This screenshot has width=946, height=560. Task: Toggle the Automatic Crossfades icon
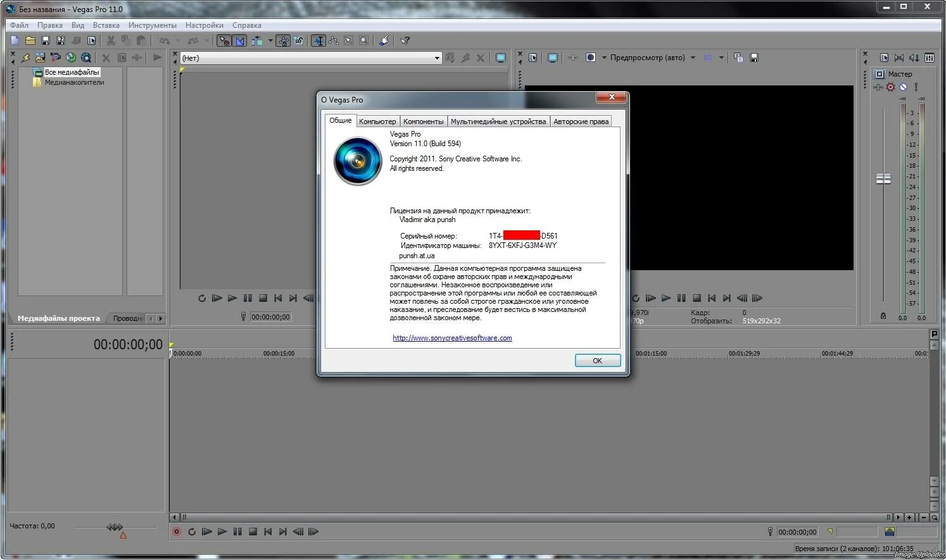[x=239, y=40]
